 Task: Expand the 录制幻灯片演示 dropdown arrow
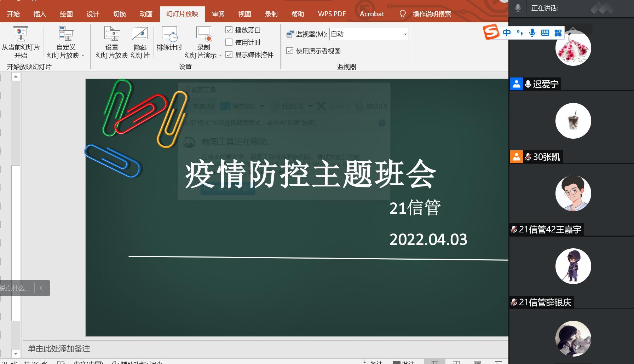pos(220,56)
